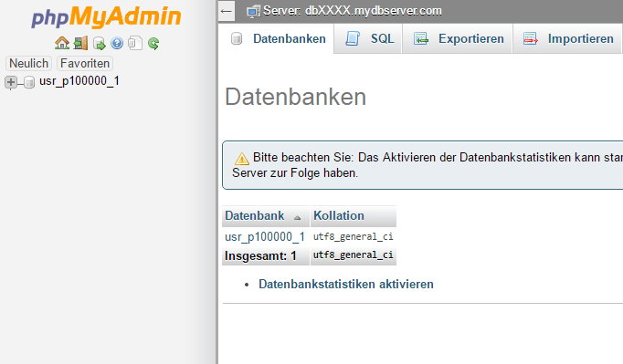Sort table by Kollation column header
The width and height of the screenshot is (623, 364).
click(339, 215)
